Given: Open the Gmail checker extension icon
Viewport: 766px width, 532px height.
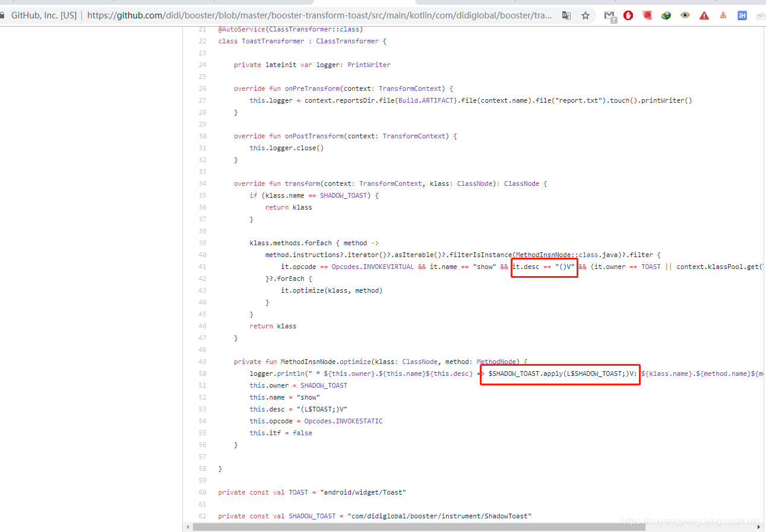Looking at the screenshot, I should tap(610, 16).
